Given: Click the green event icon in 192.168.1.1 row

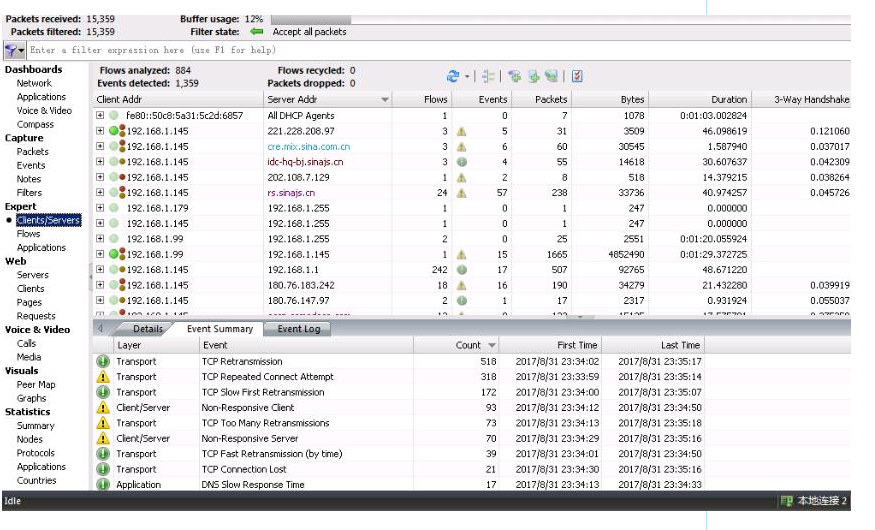Looking at the screenshot, I should 461,270.
